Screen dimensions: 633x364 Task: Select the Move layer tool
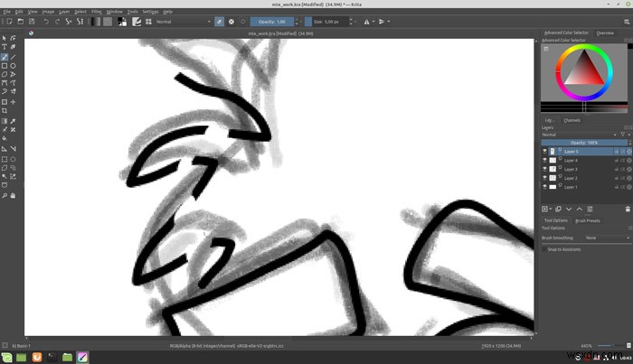coord(13,102)
